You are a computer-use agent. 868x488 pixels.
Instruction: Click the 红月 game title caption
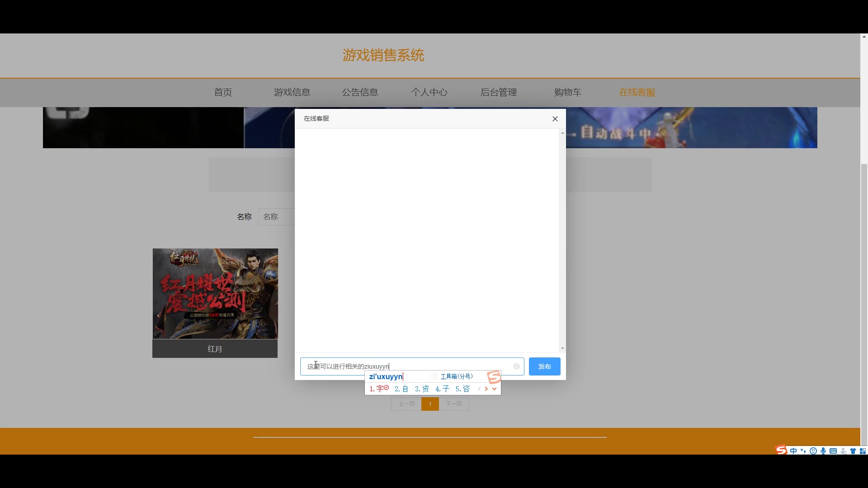coord(215,349)
